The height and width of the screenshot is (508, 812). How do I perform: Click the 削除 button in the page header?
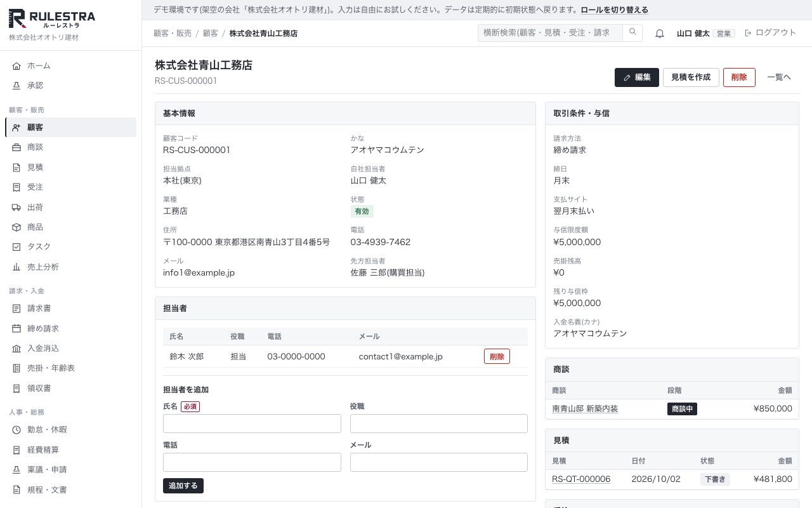click(x=739, y=77)
